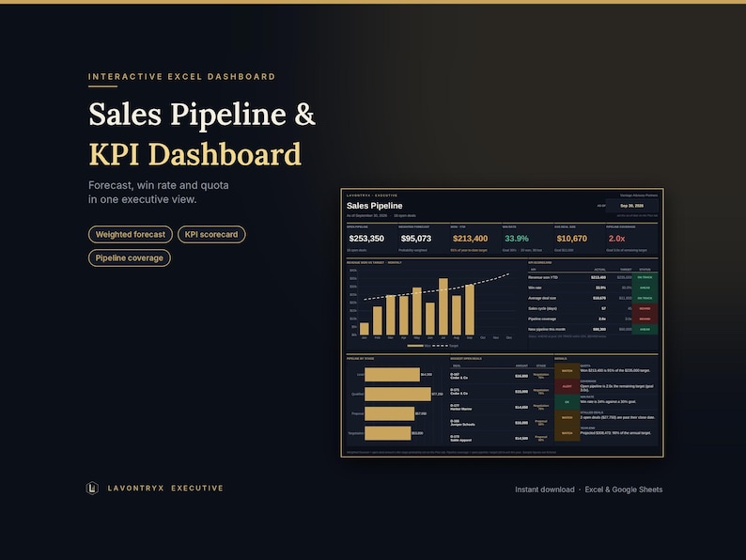Click 'Win rate' scorecard row label
Screen dimensions: 746x560
click(535, 288)
